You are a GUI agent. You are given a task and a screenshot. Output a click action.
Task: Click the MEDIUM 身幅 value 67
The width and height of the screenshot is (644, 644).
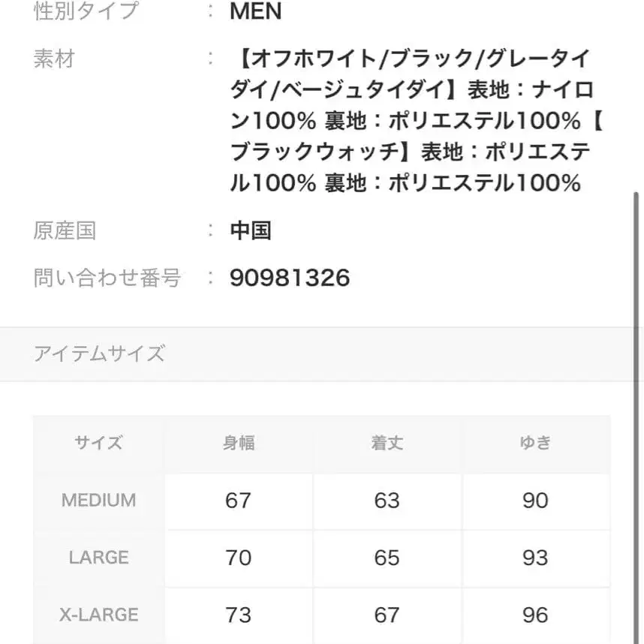point(239,501)
